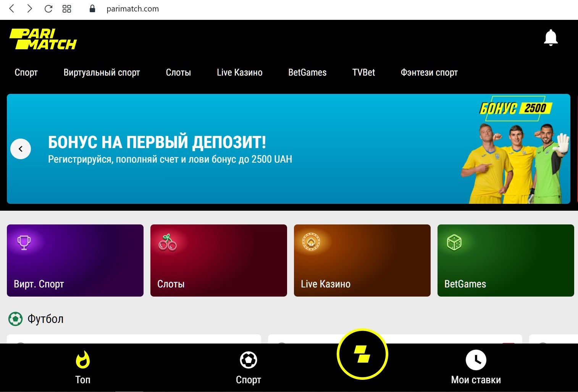Click the footballers image on the banner
The width and height of the screenshot is (578, 392).
(x=515, y=163)
